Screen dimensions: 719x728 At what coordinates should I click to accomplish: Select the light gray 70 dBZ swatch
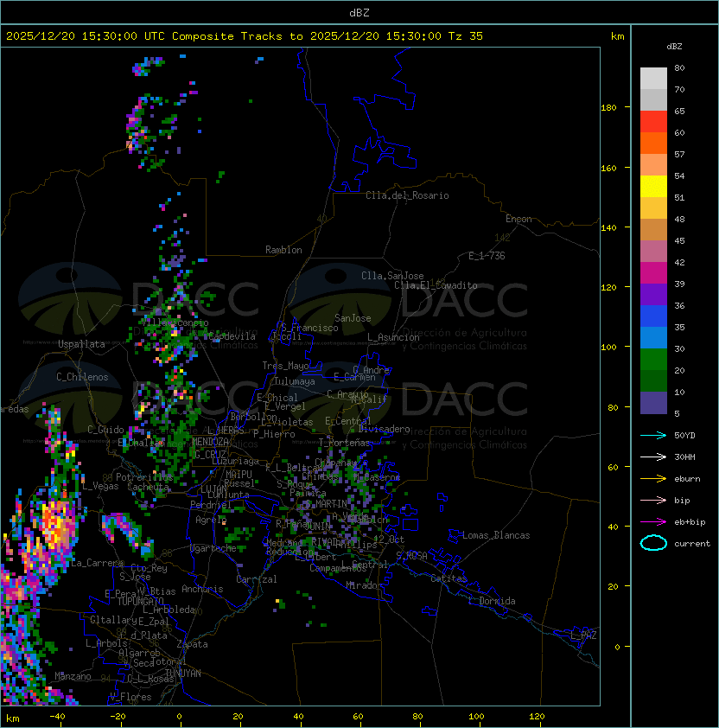[x=653, y=79]
